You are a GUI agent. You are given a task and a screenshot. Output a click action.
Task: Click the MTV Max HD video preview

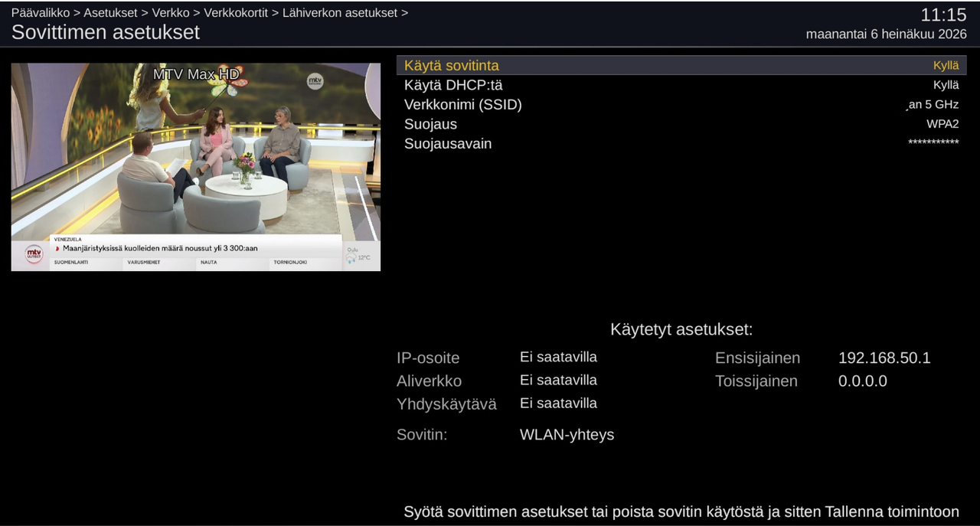click(x=196, y=167)
